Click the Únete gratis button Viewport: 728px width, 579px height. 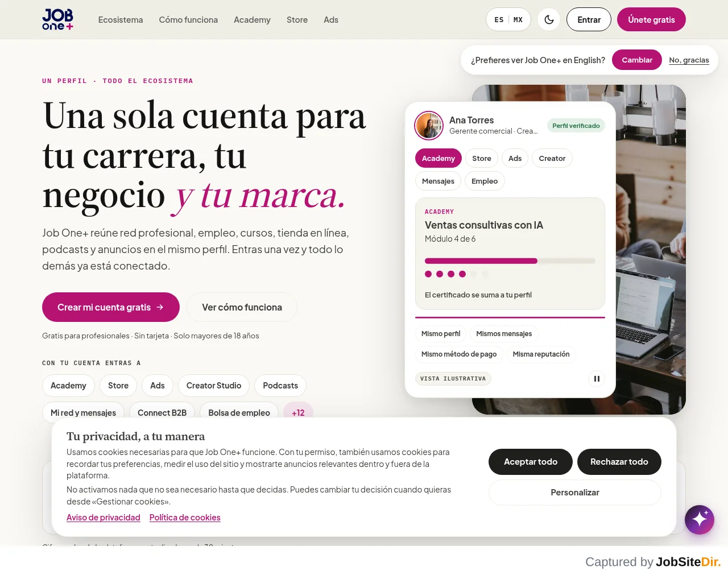tap(651, 19)
